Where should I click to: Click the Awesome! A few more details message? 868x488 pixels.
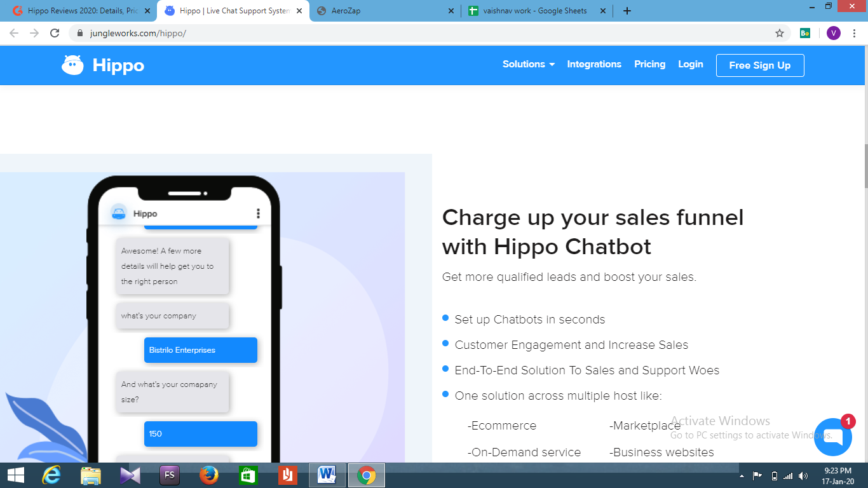click(x=172, y=266)
